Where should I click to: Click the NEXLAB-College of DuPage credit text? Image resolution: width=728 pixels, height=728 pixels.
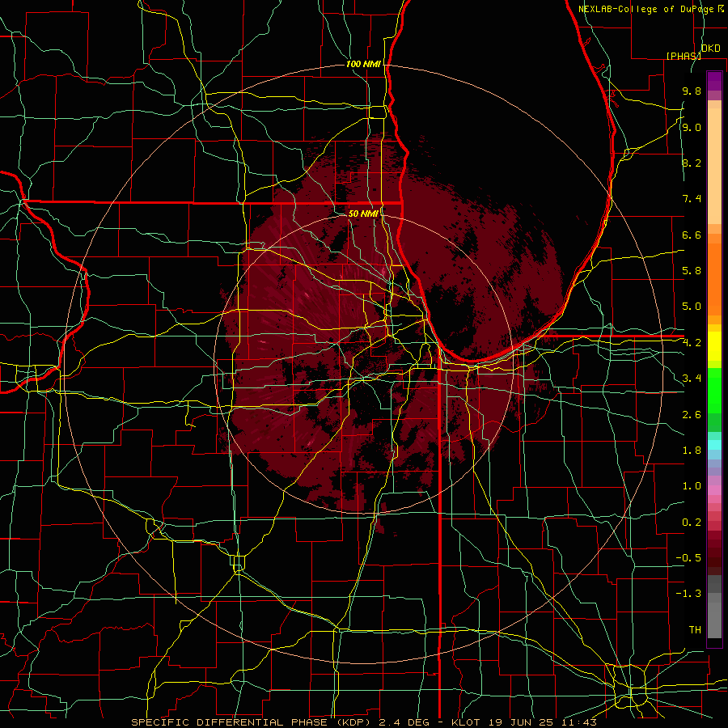tap(645, 9)
